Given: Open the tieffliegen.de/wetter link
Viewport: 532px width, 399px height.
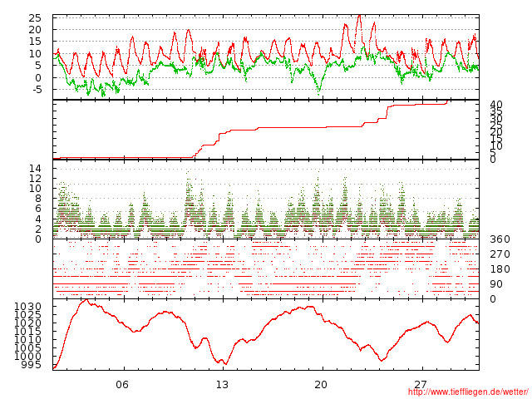Looking at the screenshot, I should click(468, 392).
